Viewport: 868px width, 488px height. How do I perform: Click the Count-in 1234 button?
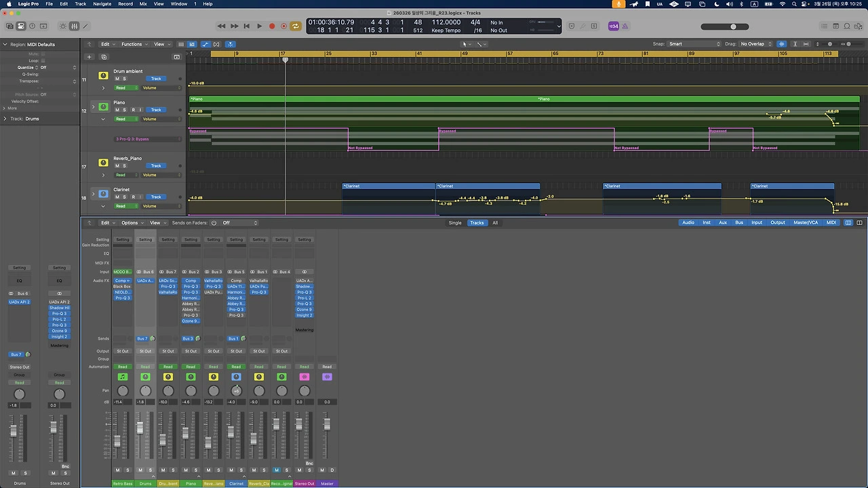click(613, 26)
